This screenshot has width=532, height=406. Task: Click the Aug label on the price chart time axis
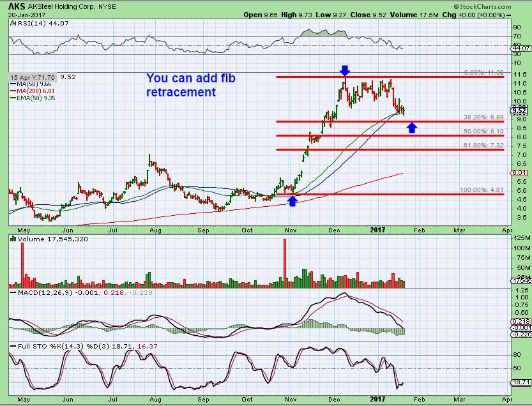[155, 230]
